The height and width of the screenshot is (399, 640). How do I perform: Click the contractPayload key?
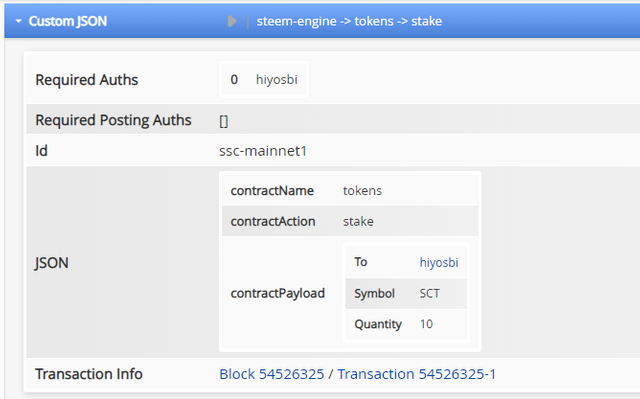click(x=278, y=293)
